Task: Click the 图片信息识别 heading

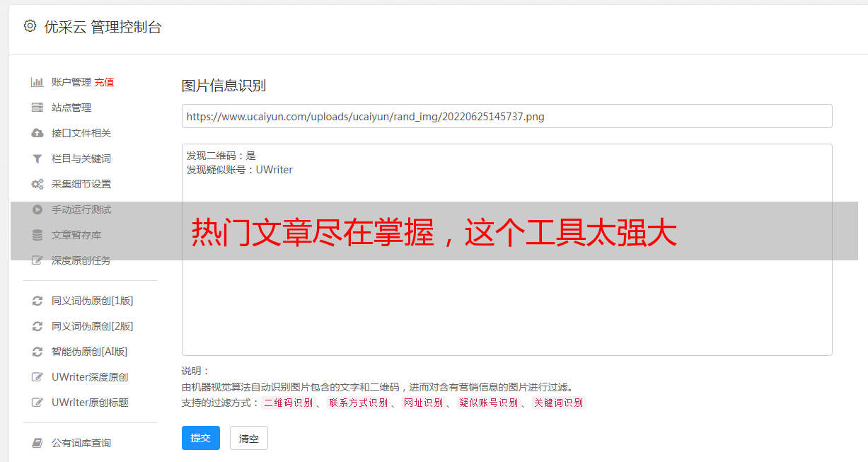Action: click(224, 86)
